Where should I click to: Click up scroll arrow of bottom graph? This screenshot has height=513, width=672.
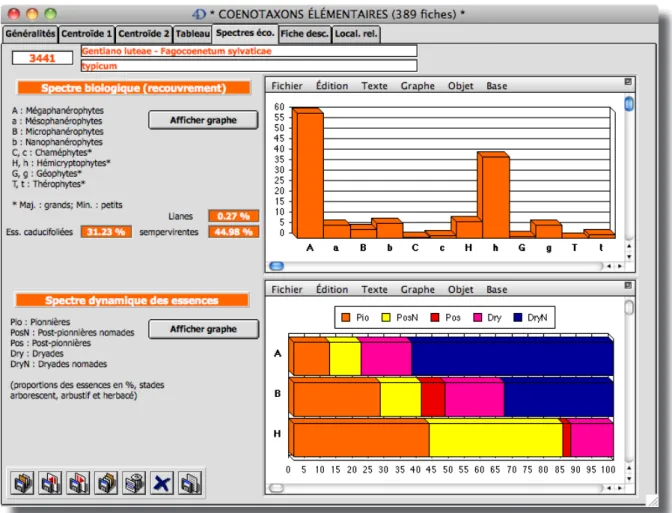point(629,468)
